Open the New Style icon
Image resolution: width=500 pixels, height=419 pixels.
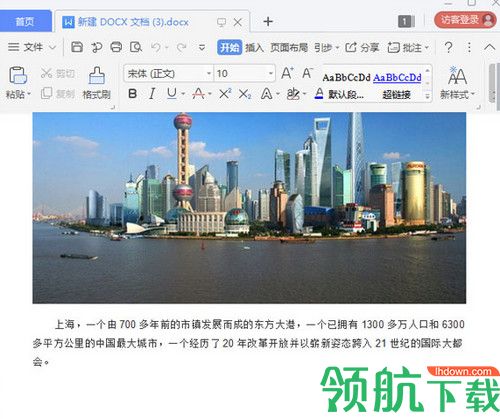[457, 75]
